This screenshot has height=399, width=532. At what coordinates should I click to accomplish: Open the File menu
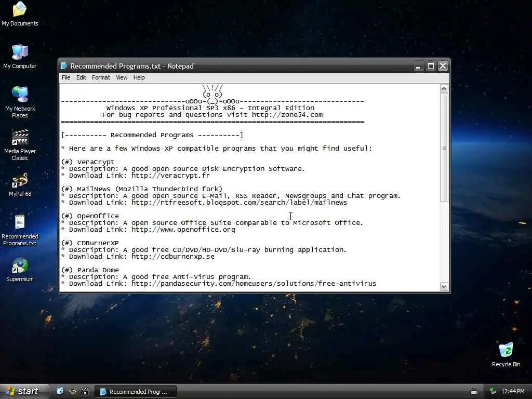click(x=66, y=77)
